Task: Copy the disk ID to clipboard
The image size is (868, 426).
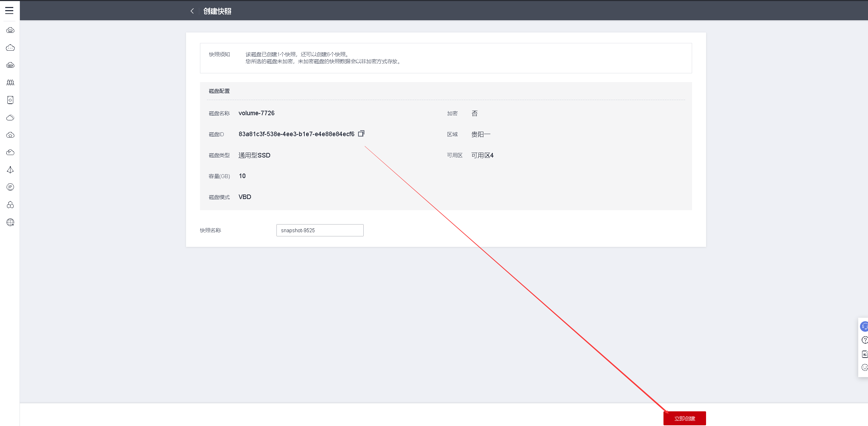Action: [361, 134]
